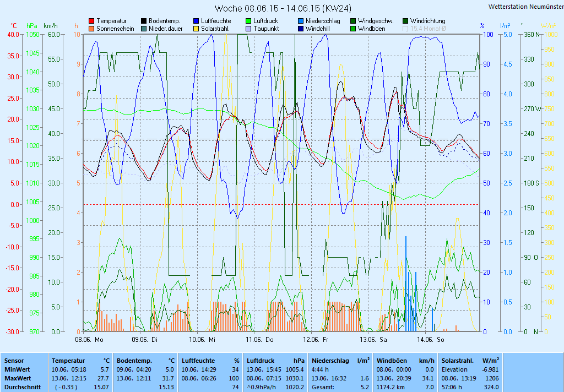This screenshot has width=564, height=392.
Task: Click the pressure maximum value '1030.1'
Action: [295, 378]
